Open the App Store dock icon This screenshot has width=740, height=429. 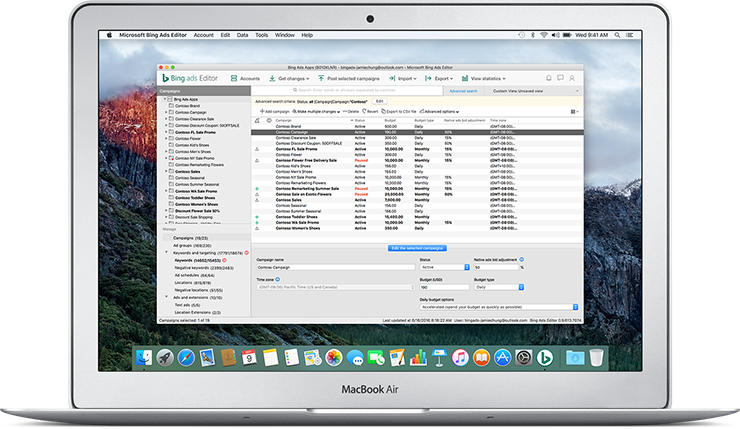tap(502, 358)
